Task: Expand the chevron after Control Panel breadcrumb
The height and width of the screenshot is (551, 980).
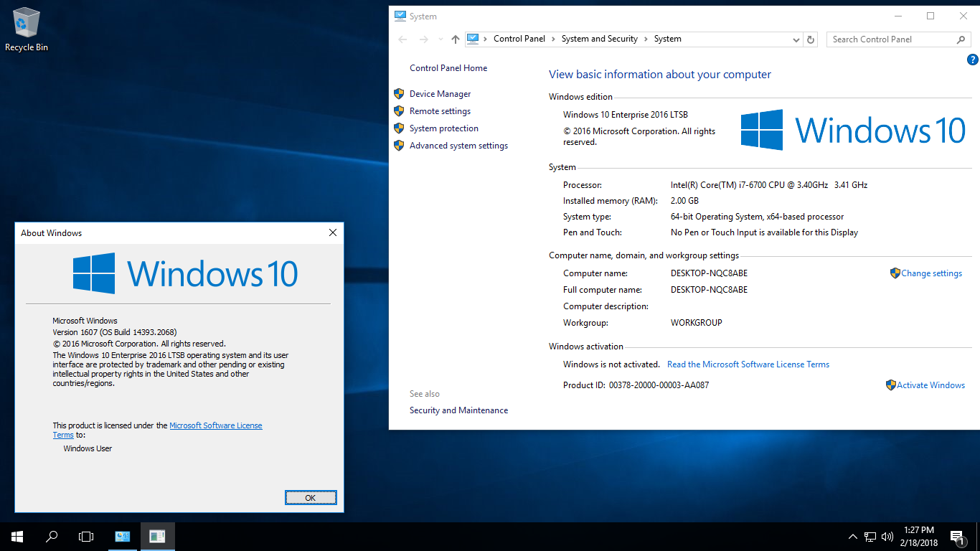Action: (553, 39)
